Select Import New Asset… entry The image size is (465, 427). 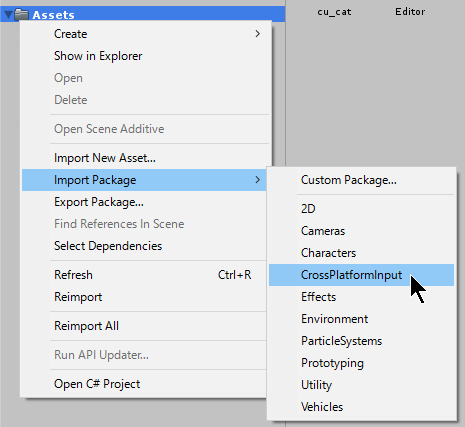[x=105, y=158]
